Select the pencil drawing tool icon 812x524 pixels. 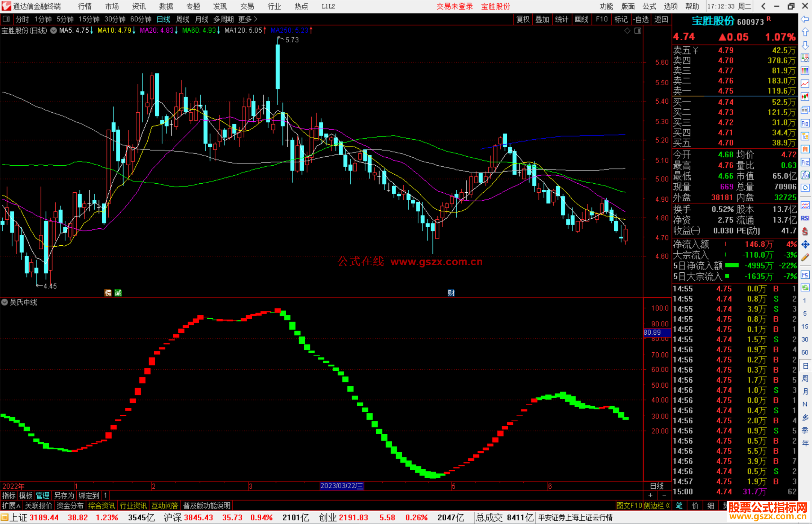coord(805,257)
